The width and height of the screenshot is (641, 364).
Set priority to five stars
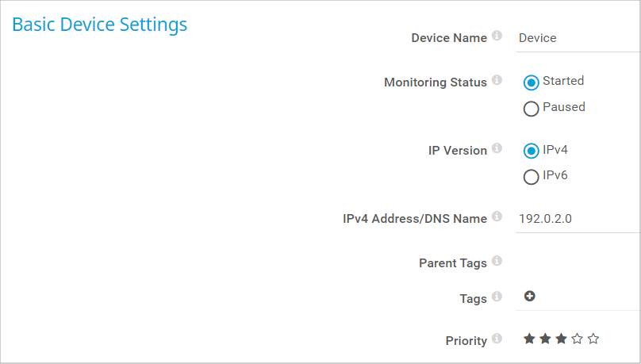(593, 339)
